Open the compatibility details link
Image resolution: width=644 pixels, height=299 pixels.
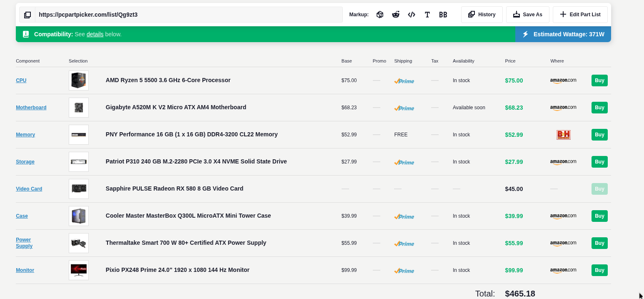point(95,34)
